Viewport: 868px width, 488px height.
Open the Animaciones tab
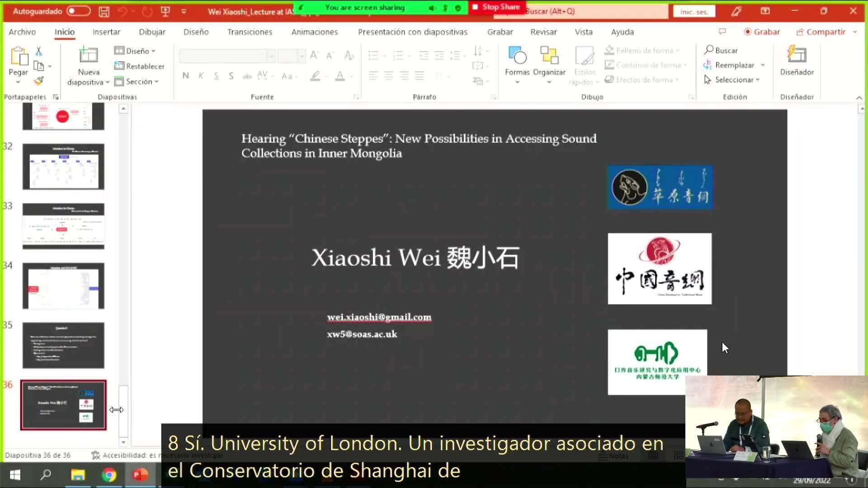(x=314, y=32)
